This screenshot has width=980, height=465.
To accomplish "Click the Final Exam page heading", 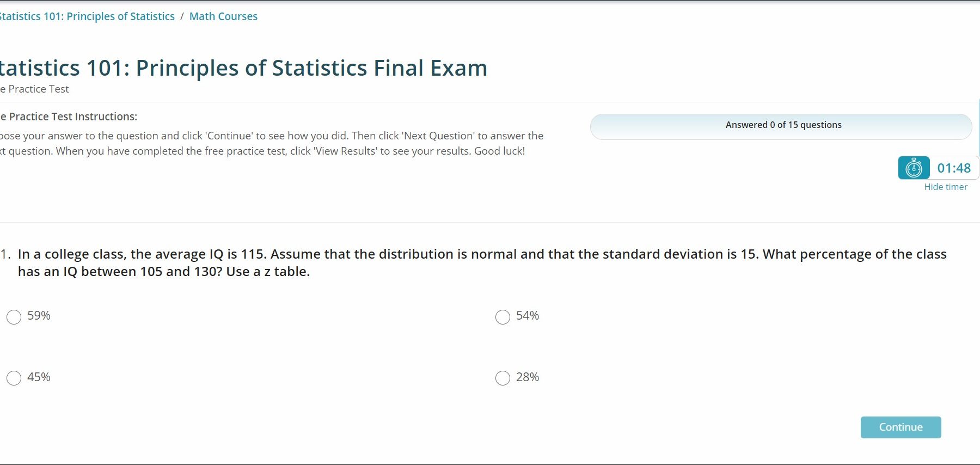I will tap(243, 68).
